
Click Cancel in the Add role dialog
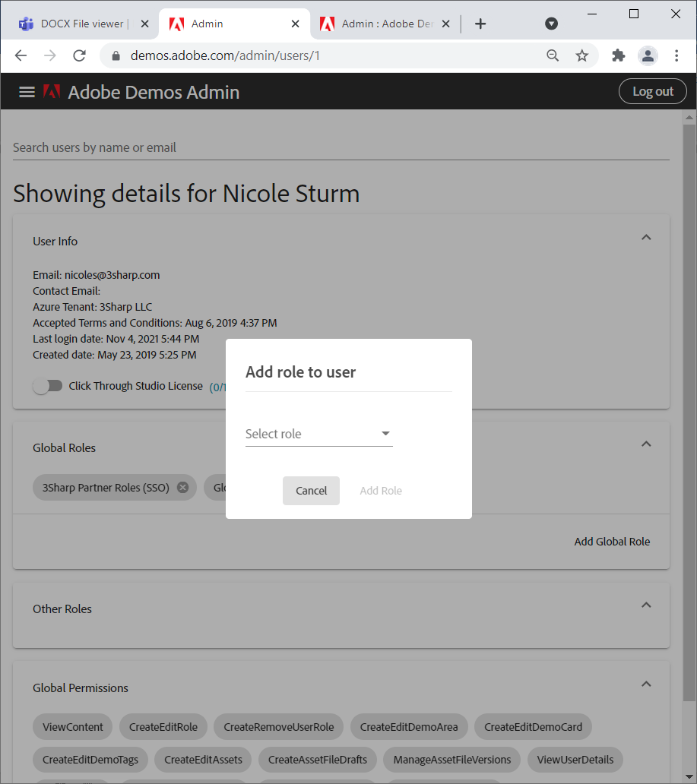[311, 491]
